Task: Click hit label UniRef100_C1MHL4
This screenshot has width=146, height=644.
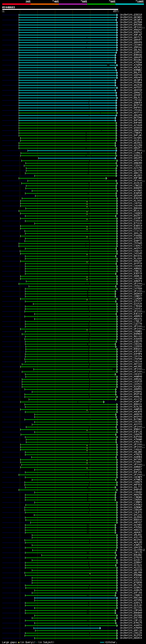Action: click(x=131, y=153)
